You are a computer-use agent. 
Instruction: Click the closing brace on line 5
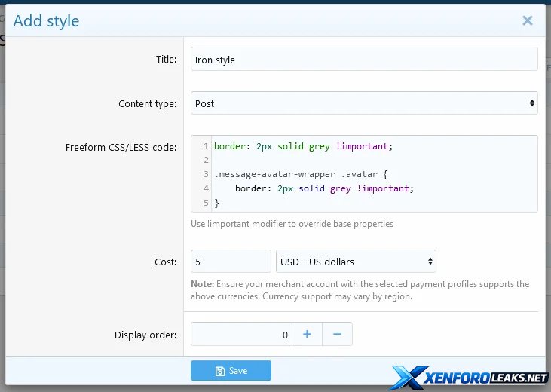(x=217, y=203)
